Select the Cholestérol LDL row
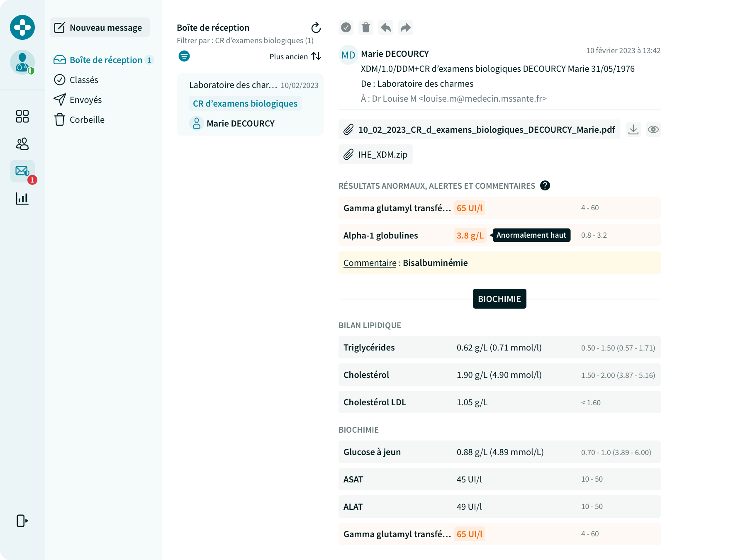Image resolution: width=738 pixels, height=560 pixels. click(499, 402)
